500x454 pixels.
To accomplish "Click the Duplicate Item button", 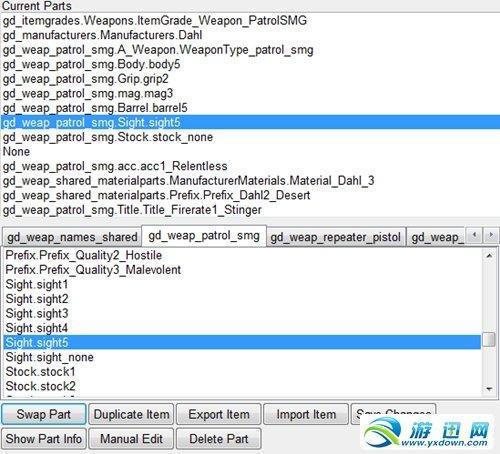I will 131,414.
